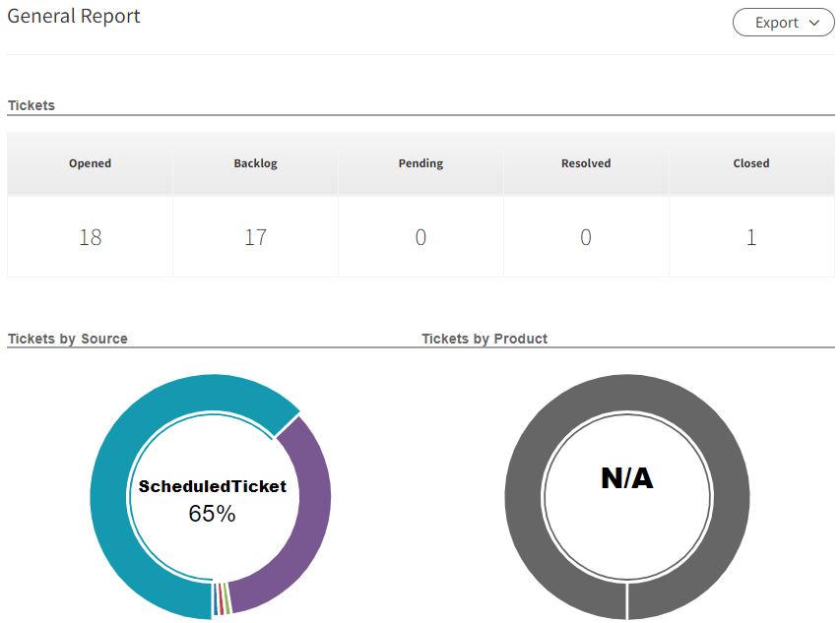Select the Opened column header
Image resolution: width=840 pixels, height=623 pixels.
90,163
